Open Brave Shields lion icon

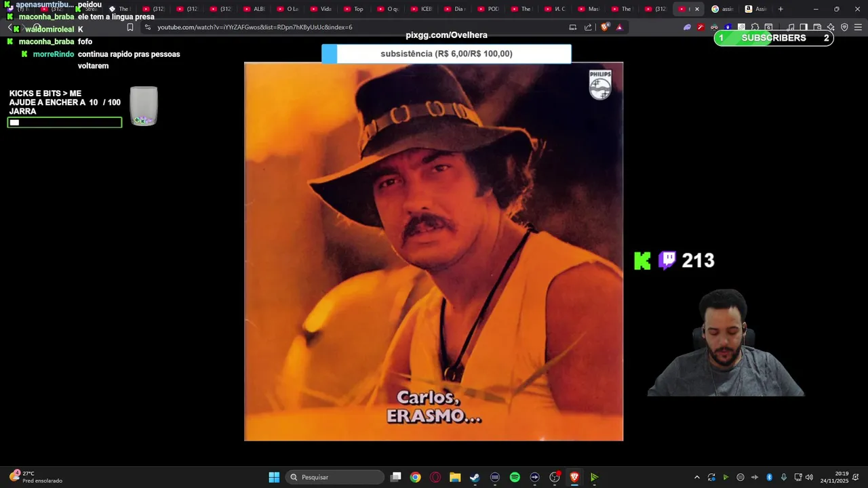point(605,27)
